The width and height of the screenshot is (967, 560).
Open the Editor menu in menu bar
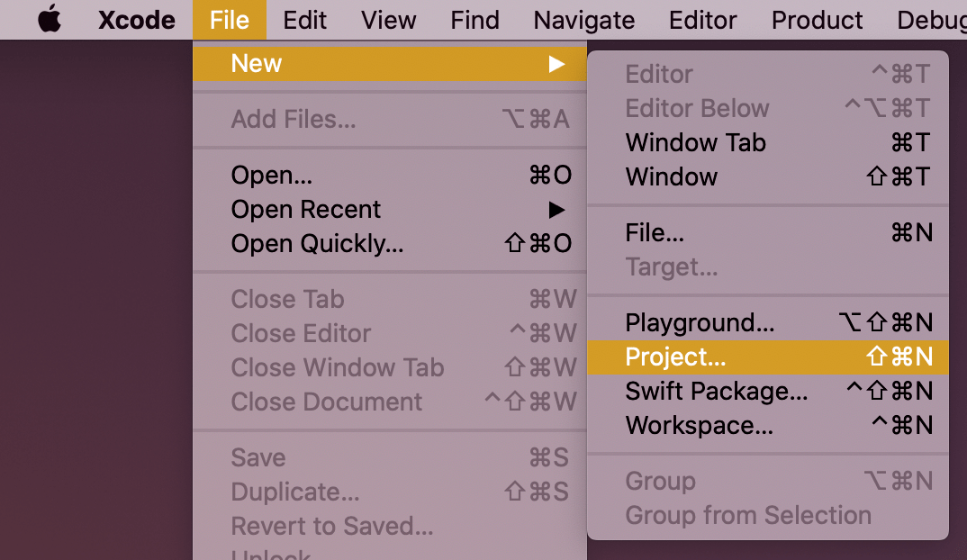[x=703, y=20]
